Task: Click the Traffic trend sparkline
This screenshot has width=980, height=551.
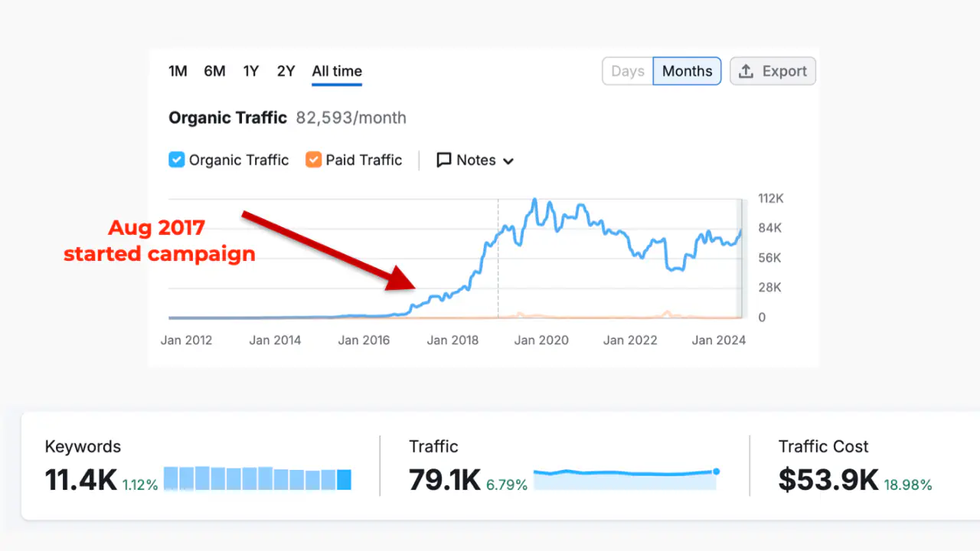Action: 624,478
